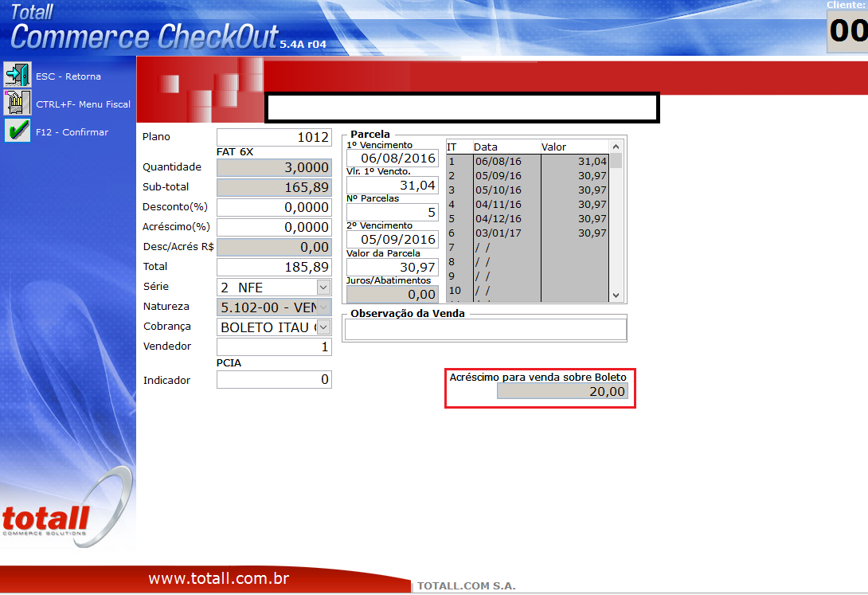The width and height of the screenshot is (868, 595).
Task: Expand the Série dropdown
Action: coord(323,287)
